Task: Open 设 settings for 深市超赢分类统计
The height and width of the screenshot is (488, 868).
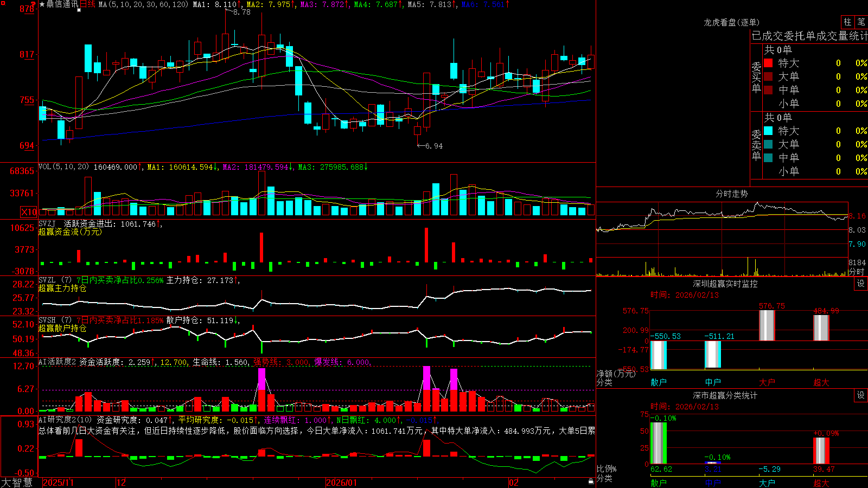Action: pyautogui.click(x=861, y=395)
